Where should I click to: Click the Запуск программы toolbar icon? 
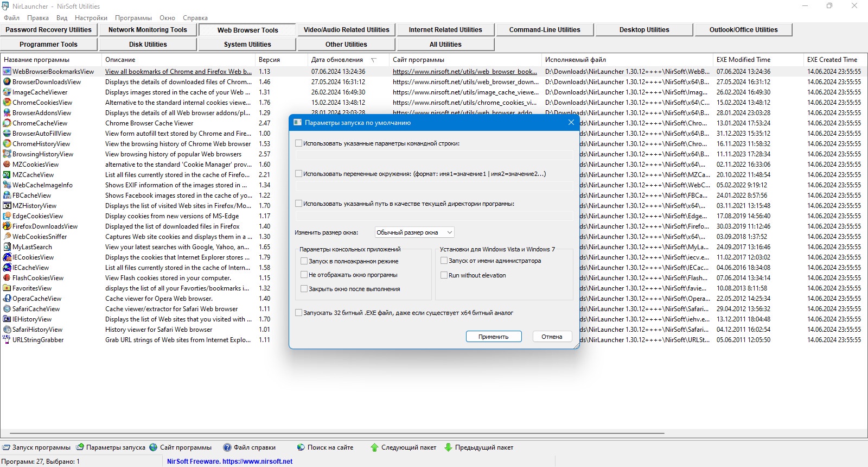coord(7,447)
